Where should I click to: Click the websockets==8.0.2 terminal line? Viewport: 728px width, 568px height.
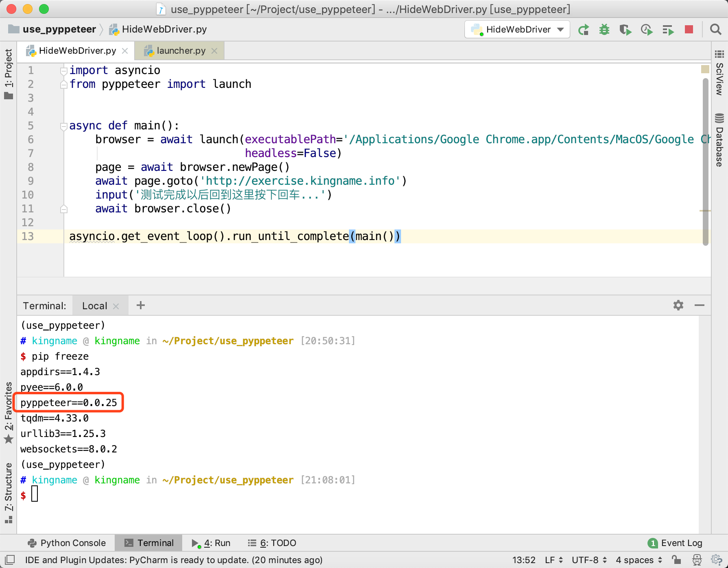click(x=69, y=449)
